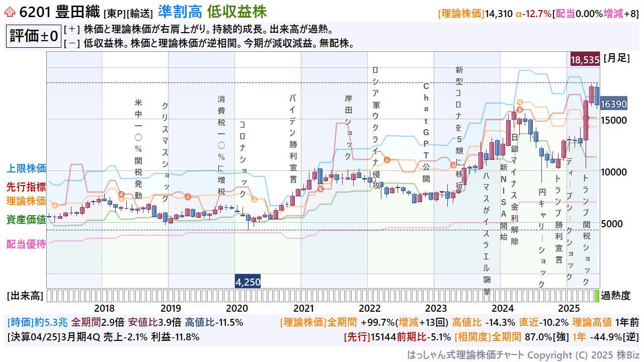Click the 2021 year label on time axis

coord(303,308)
